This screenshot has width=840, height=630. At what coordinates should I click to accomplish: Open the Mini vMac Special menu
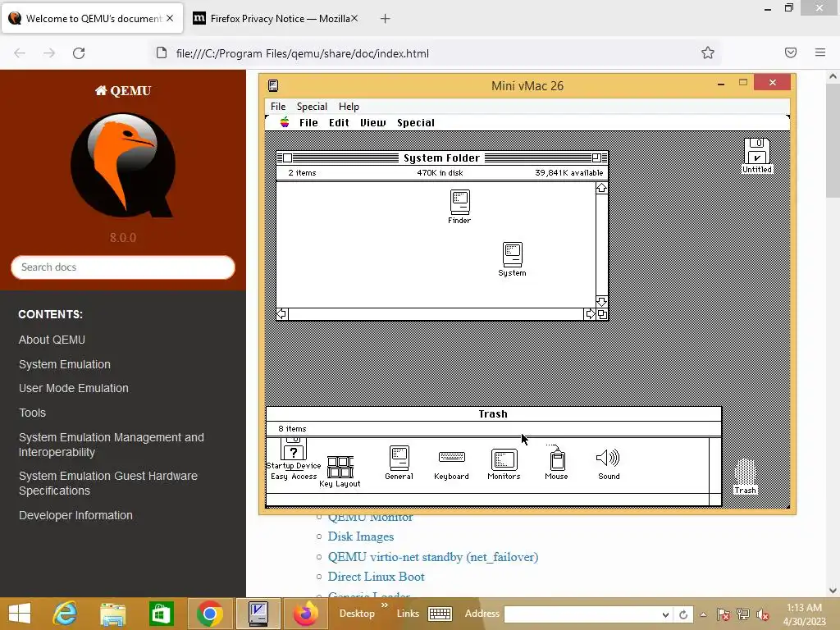312,107
